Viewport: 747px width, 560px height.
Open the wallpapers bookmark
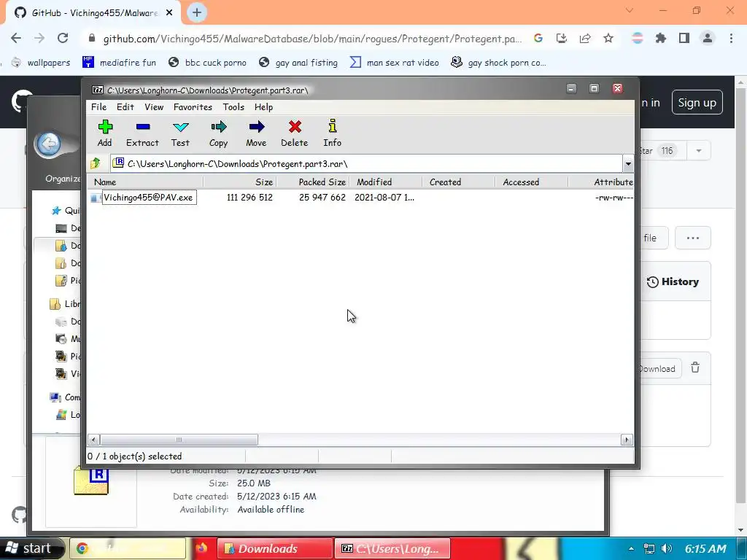41,63
